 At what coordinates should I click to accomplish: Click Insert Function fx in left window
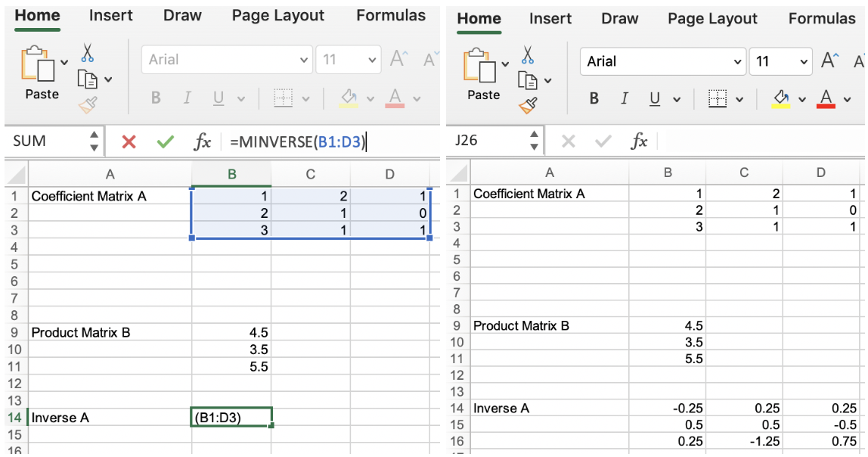click(x=202, y=141)
